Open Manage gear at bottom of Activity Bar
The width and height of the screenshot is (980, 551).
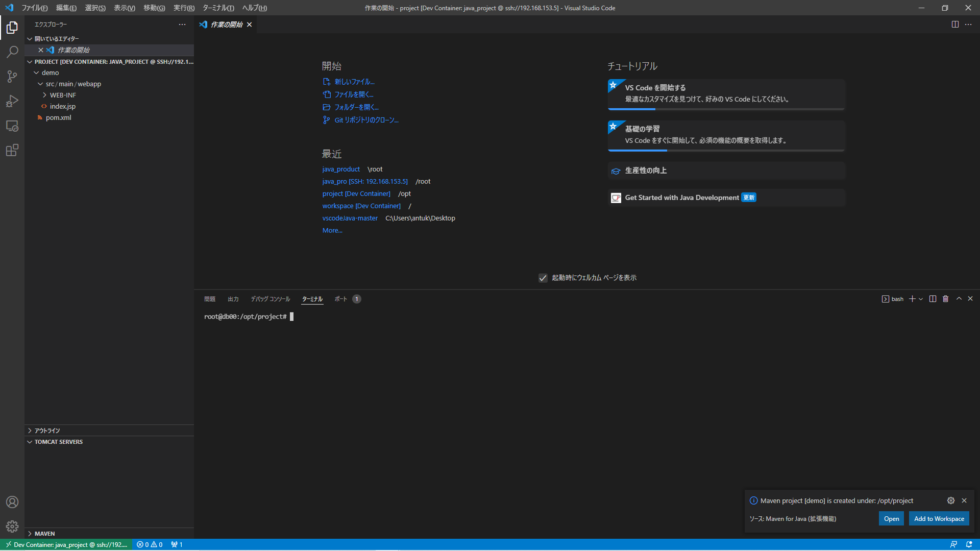pos(12,526)
